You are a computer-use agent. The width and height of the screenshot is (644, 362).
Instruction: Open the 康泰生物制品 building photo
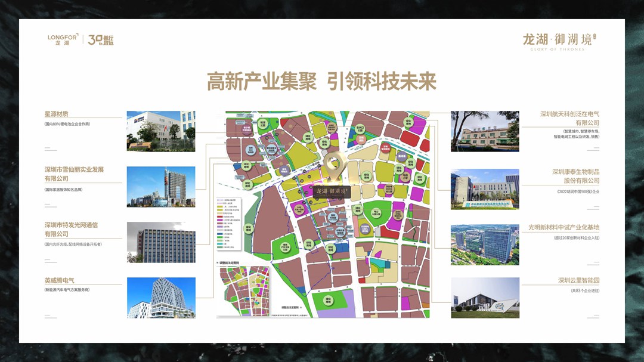pyautogui.click(x=484, y=188)
